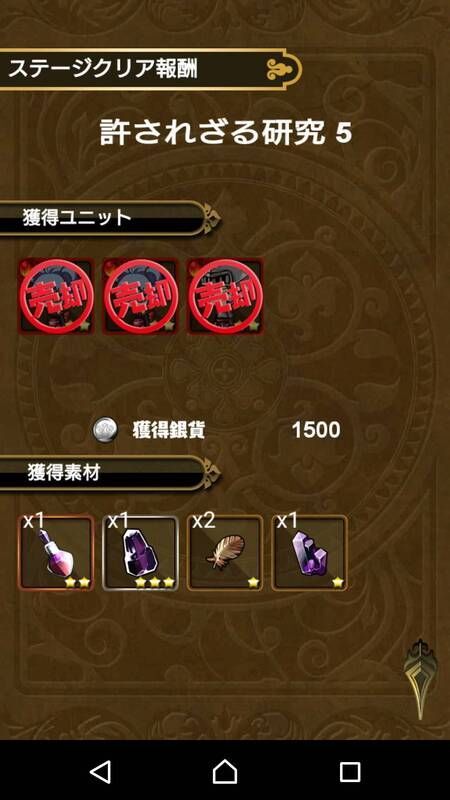The image size is (450, 800).
Task: Tap the 獲得ユニット section label
Action: 77,218
